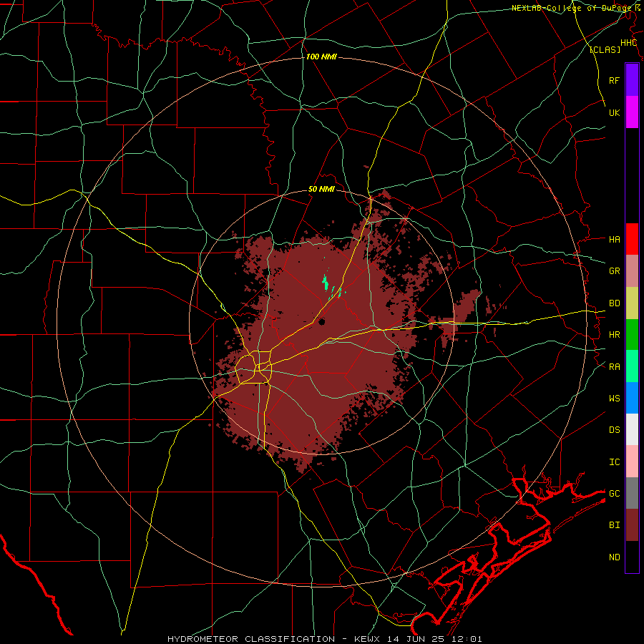The image size is (644, 644).
Task: Click the UK legend label
Action: coord(614,112)
